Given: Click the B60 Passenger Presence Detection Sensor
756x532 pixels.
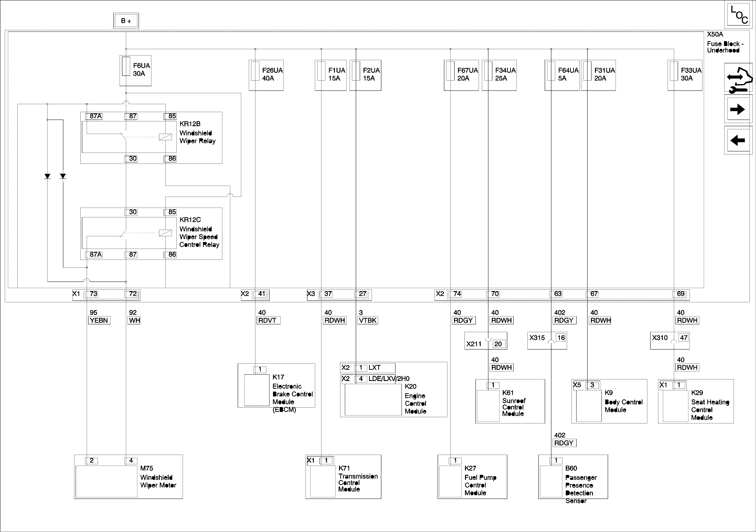Looking at the screenshot, I should click(x=573, y=477).
